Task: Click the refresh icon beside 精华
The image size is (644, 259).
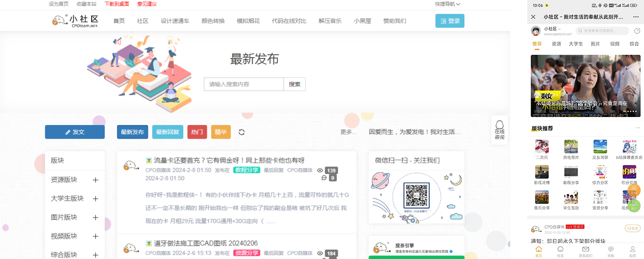Action: click(x=241, y=132)
